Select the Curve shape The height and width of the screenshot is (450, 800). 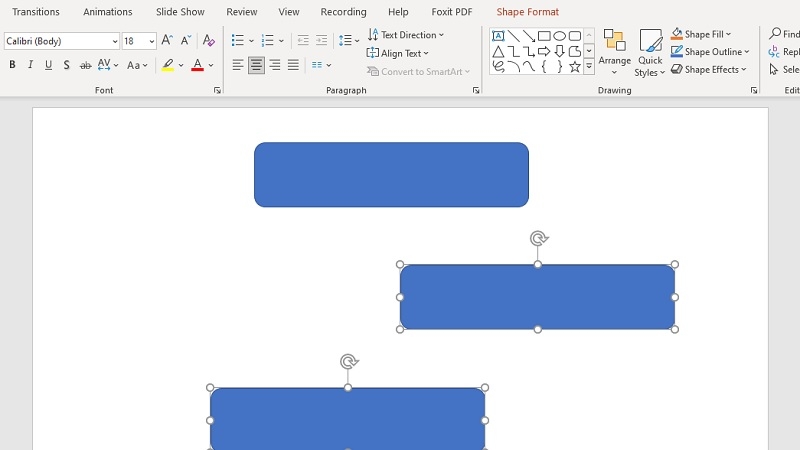click(x=529, y=67)
